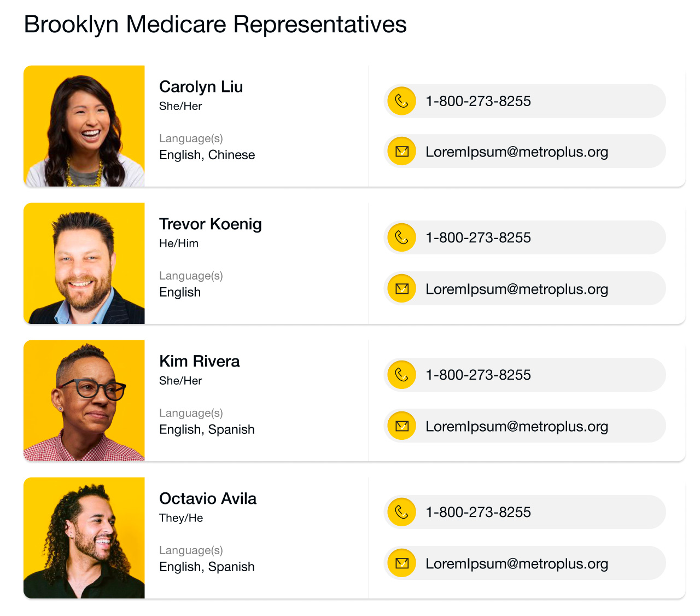Viewport: 700px width, 616px height.
Task: Click Kim Rivera's email address
Action: [516, 426]
